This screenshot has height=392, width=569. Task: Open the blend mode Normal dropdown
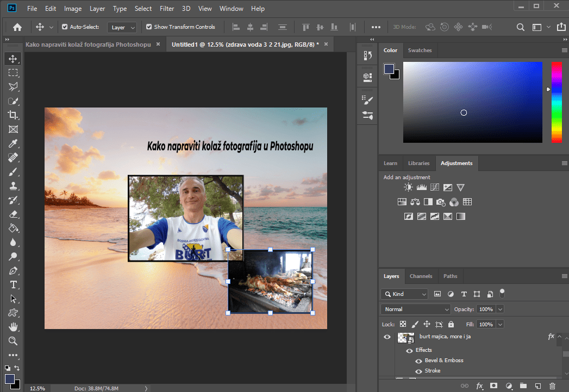(x=415, y=309)
